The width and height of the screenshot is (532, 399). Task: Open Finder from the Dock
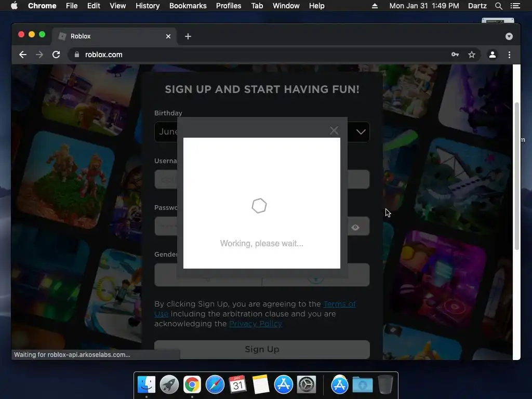point(147,384)
